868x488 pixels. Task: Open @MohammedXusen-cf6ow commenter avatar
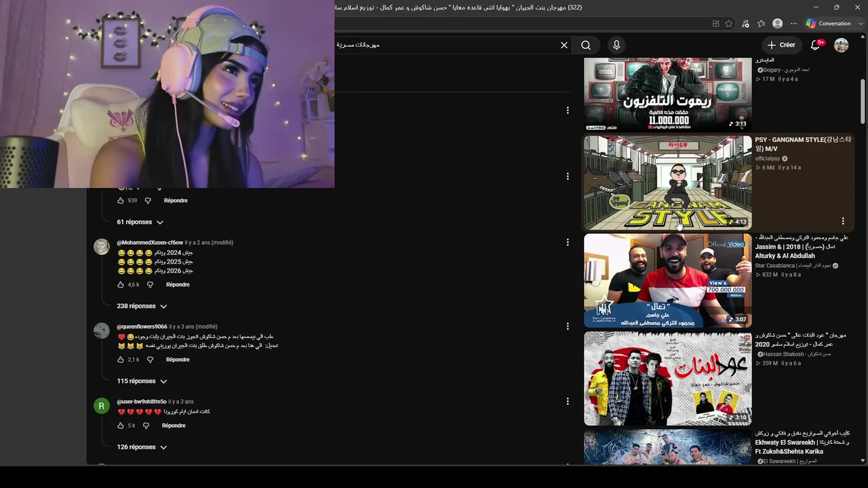(x=101, y=247)
